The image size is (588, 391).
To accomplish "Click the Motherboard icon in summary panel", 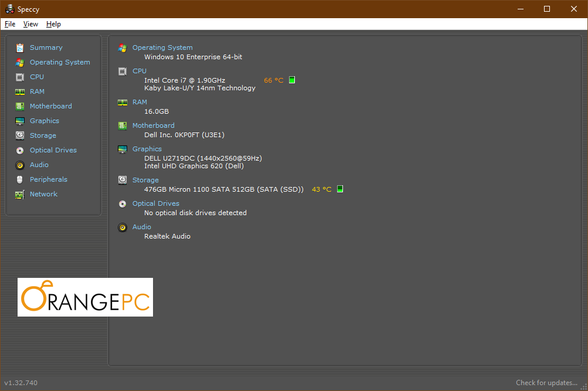I will (123, 125).
